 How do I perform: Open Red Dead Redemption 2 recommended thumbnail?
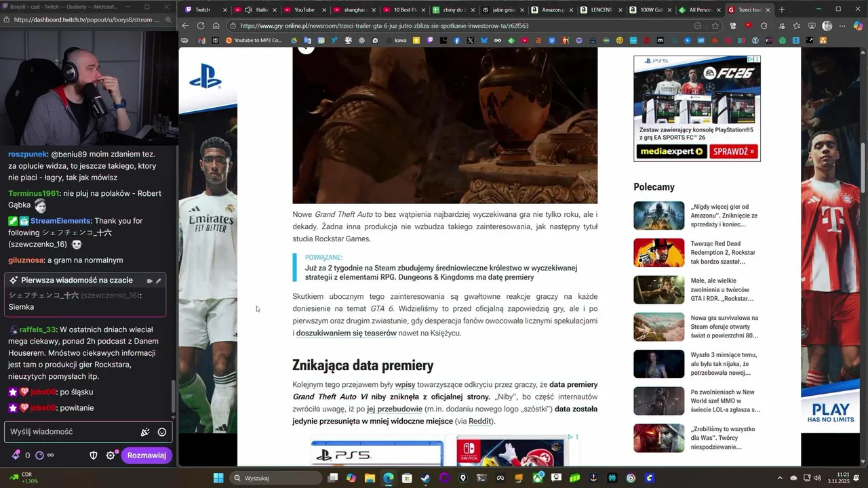[658, 252]
